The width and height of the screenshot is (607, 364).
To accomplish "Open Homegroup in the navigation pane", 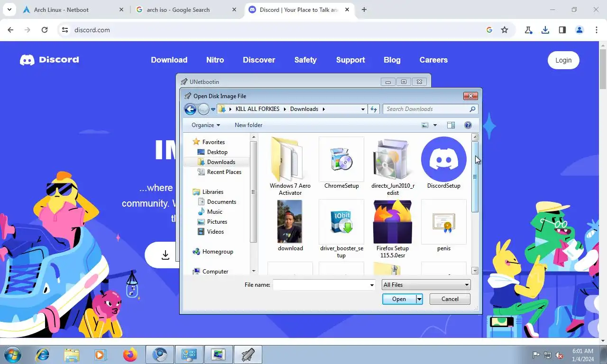I will (218, 252).
